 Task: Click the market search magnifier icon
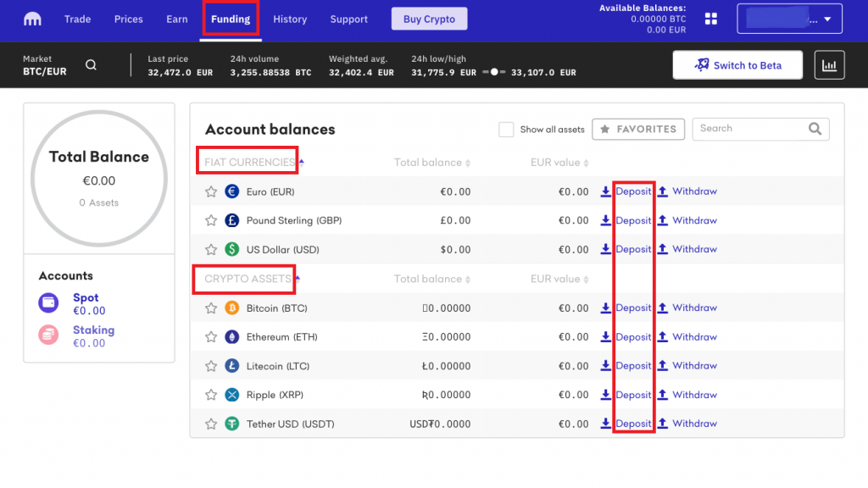coord(91,65)
